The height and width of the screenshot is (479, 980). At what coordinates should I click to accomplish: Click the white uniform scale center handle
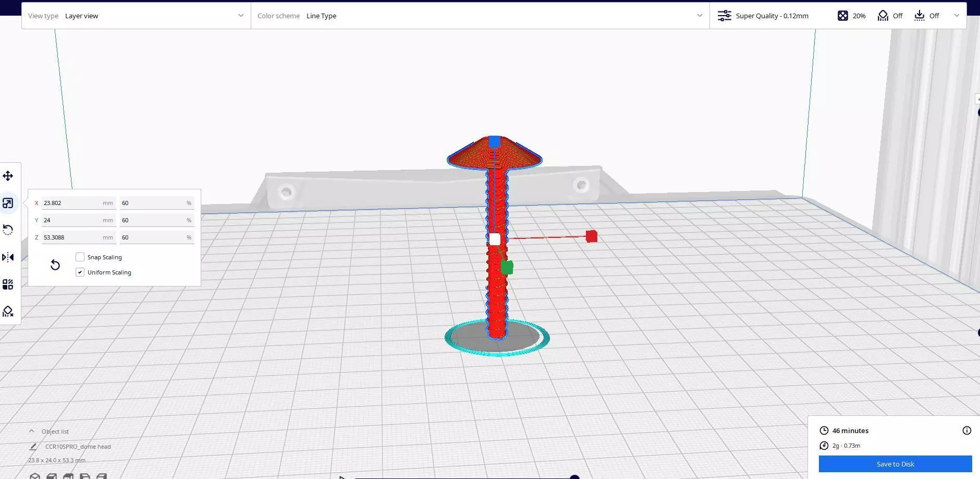(495, 239)
